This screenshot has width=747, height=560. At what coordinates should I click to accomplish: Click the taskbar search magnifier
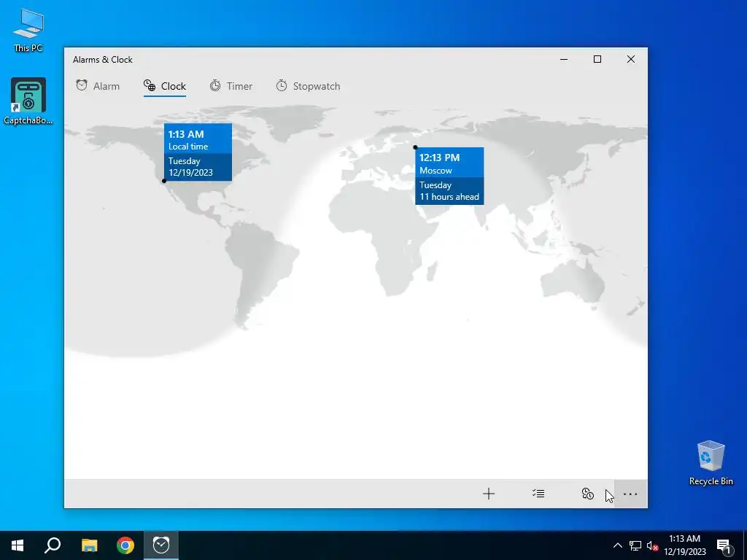[53, 545]
